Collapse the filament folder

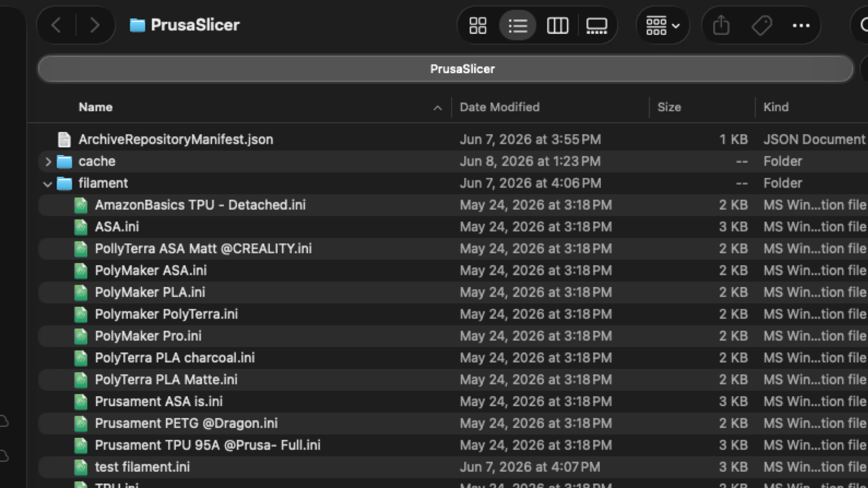click(x=47, y=183)
